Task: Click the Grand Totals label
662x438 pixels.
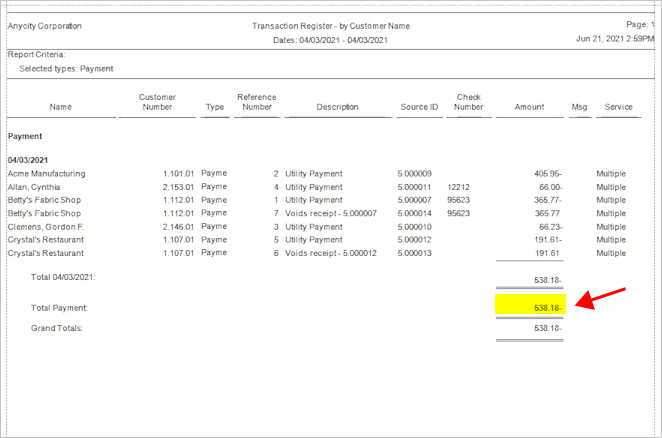Action: 57,328
